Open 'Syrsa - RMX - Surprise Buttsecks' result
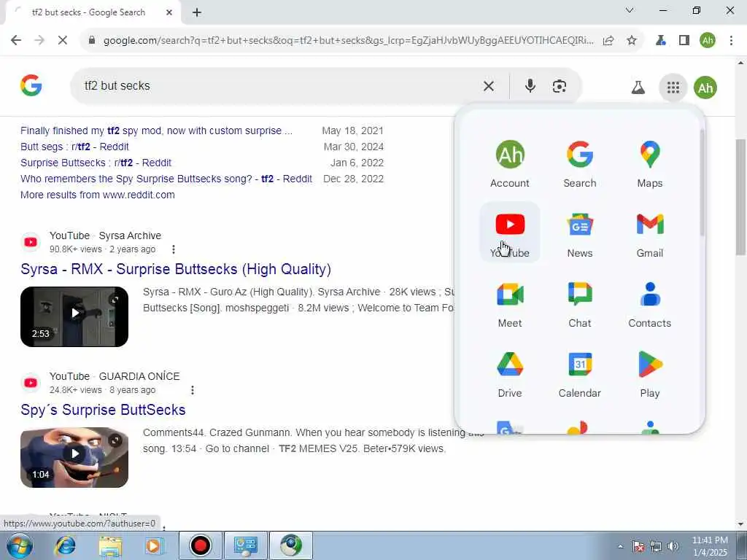 [176, 269]
